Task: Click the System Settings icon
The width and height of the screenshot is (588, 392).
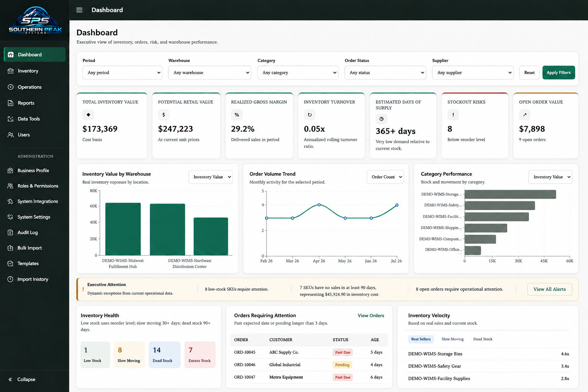Action: coord(10,217)
